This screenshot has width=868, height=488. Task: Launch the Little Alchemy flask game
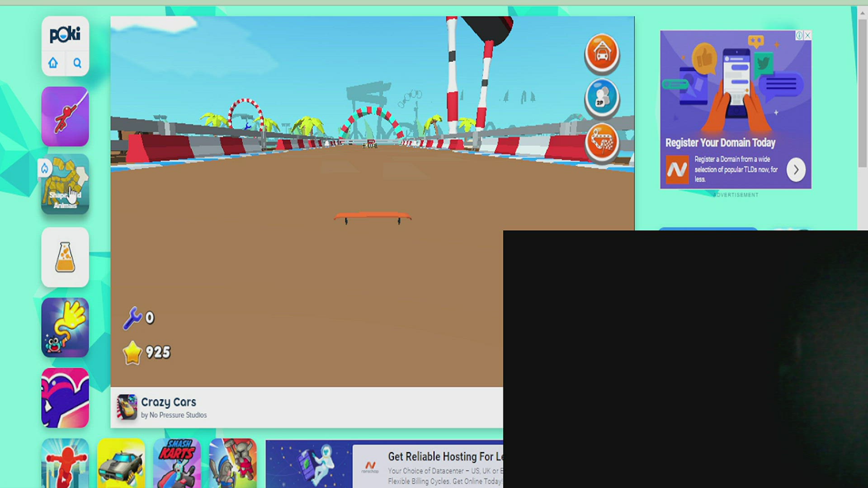point(65,257)
